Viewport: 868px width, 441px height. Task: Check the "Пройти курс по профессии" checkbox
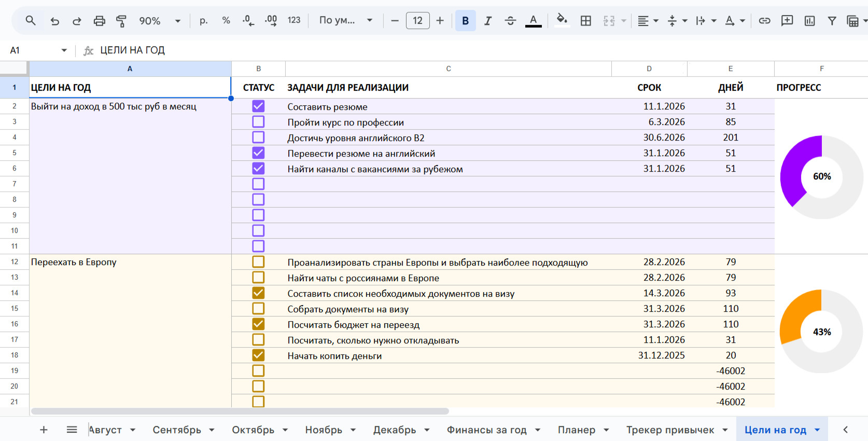pos(258,122)
